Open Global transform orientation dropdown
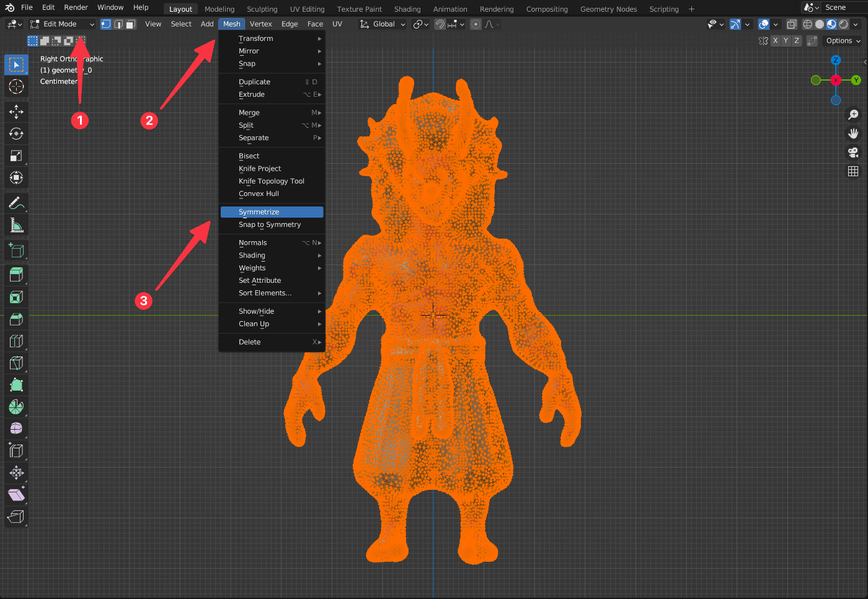 [x=383, y=24]
